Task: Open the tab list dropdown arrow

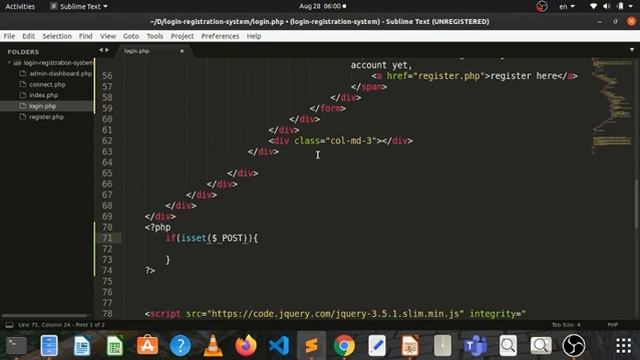Action: [632, 50]
